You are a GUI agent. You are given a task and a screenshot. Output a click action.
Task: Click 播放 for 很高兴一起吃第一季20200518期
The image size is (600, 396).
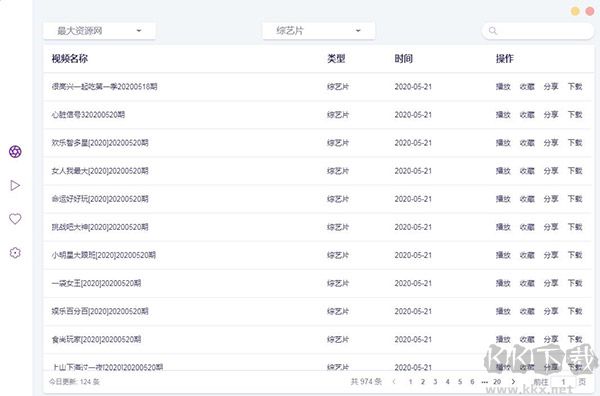click(503, 87)
